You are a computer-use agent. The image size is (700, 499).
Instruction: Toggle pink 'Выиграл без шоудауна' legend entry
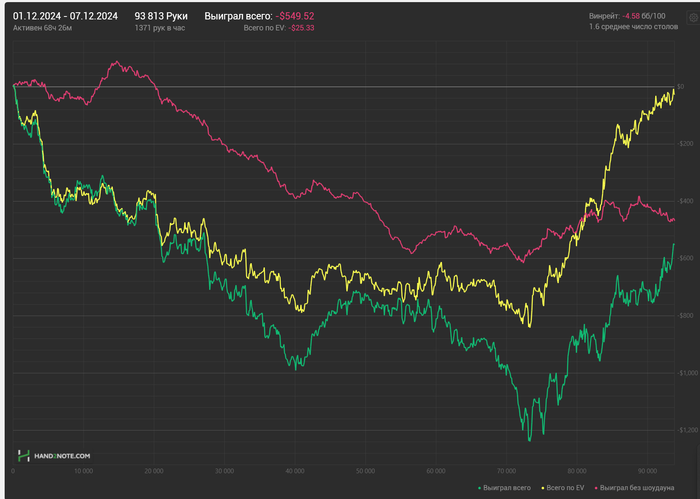click(634, 488)
